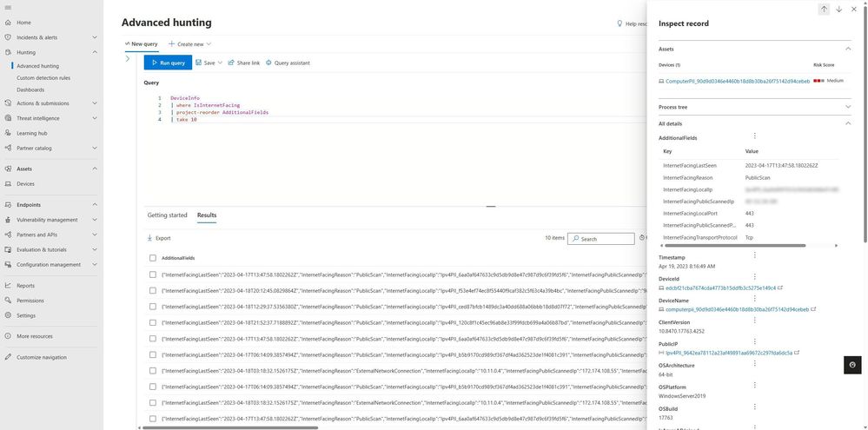Open More resources
The width and height of the screenshot is (868, 430).
[x=35, y=336]
